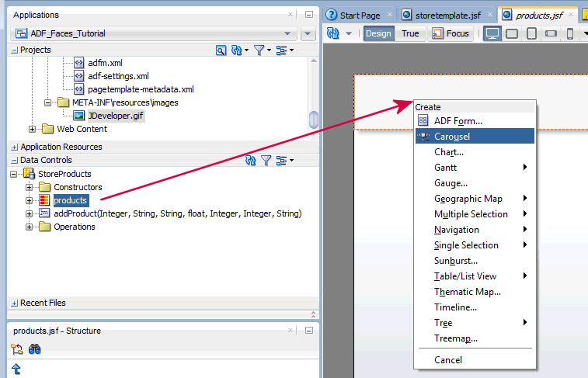Click the products collection icon
Viewport: 588px width, 378px height.
coord(44,200)
